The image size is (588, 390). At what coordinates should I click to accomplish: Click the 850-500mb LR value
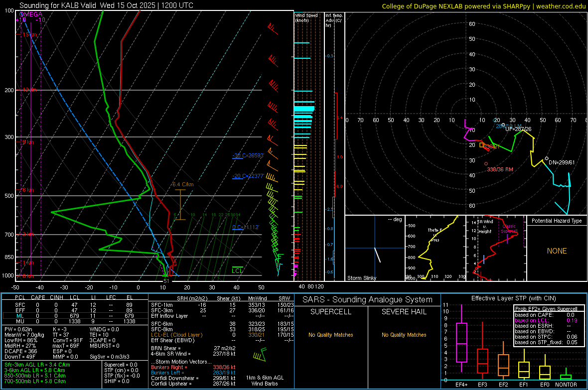pos(35,376)
